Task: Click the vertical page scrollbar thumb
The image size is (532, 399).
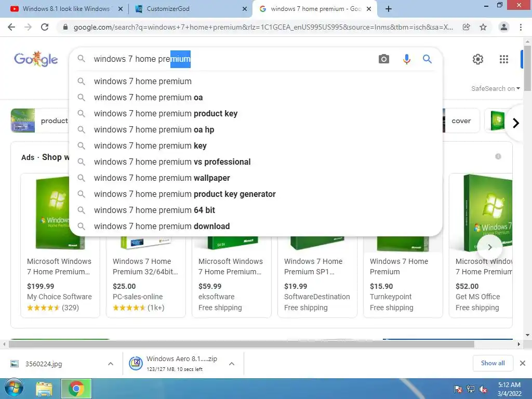Action: pos(527,68)
